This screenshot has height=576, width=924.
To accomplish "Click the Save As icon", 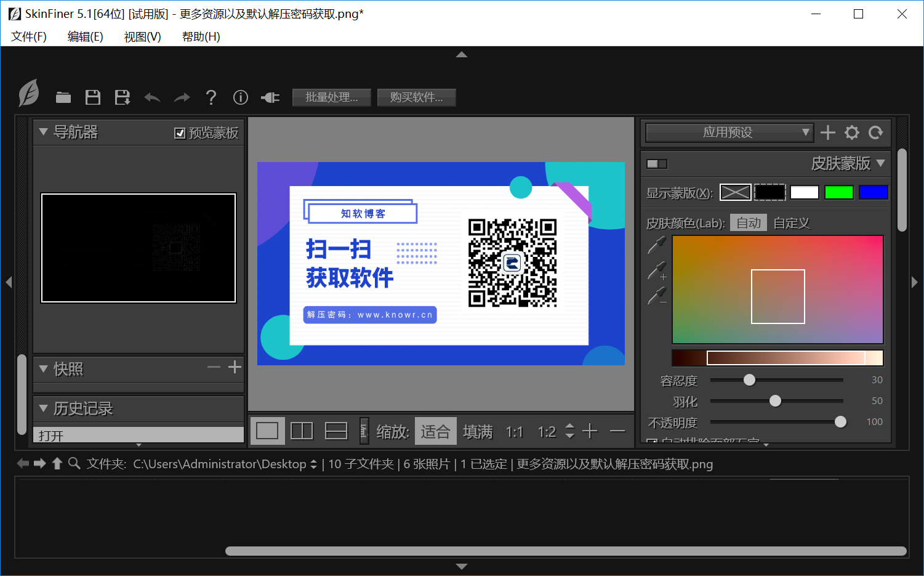I will (123, 97).
